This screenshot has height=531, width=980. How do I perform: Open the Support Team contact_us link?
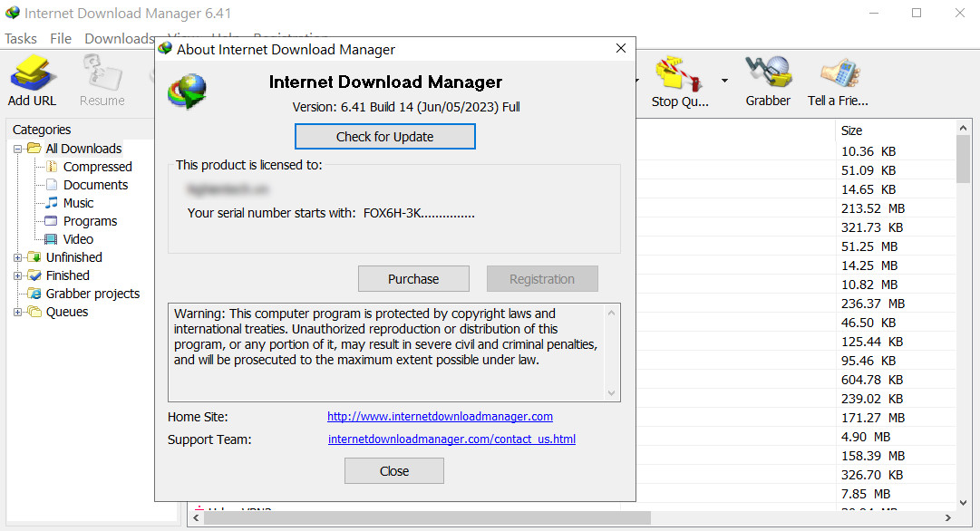[451, 439]
